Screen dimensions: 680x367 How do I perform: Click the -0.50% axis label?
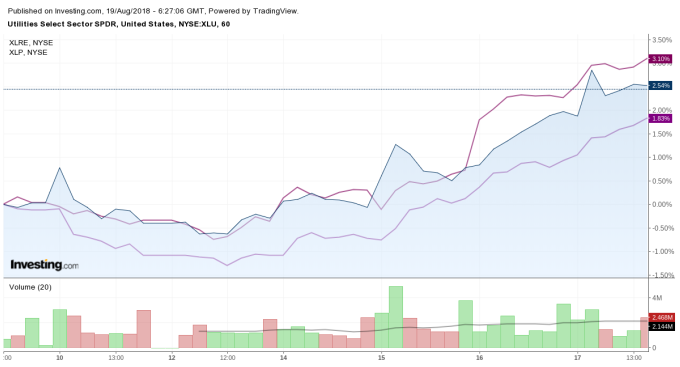tap(663, 228)
